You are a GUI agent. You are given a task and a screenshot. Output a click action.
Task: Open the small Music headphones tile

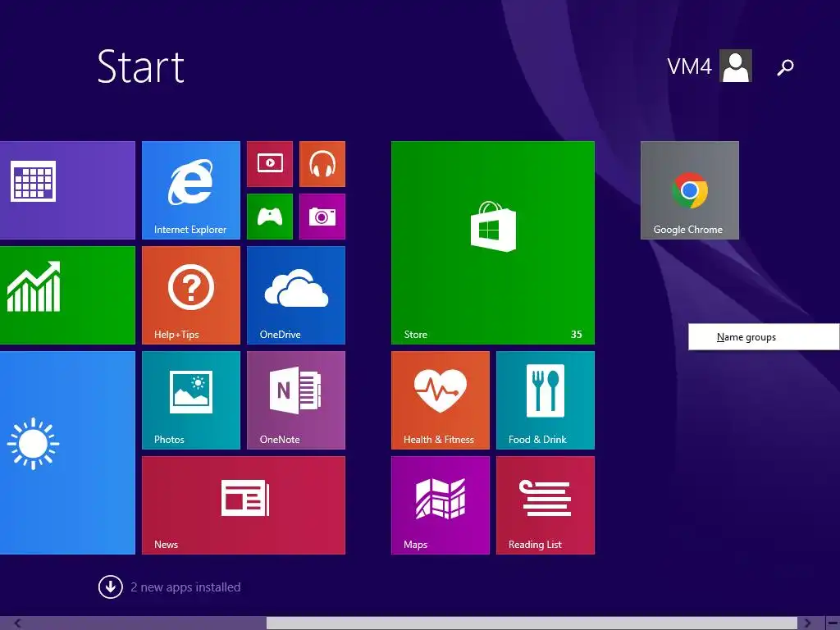point(322,164)
